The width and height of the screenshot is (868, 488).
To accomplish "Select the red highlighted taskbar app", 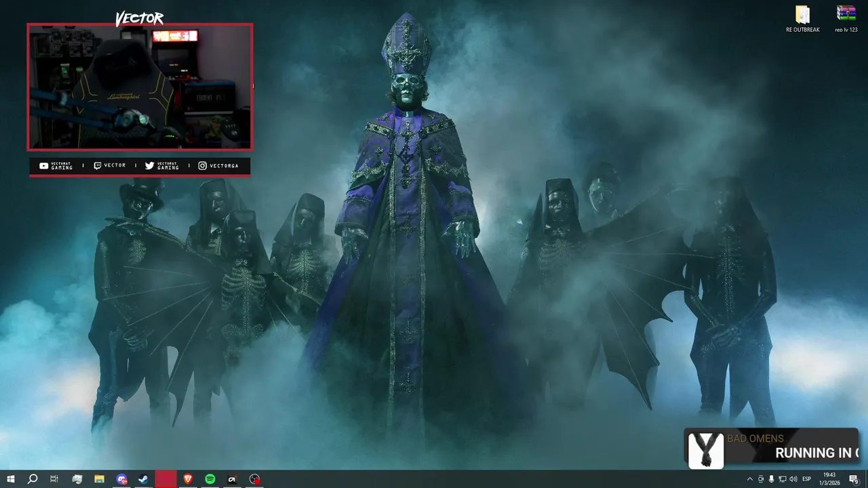I will [x=165, y=479].
